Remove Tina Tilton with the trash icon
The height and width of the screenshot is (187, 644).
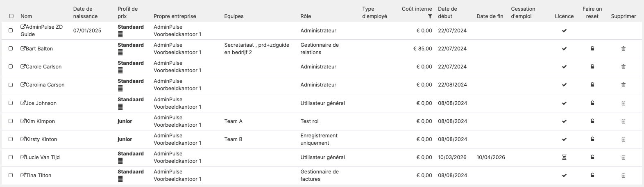tap(624, 175)
